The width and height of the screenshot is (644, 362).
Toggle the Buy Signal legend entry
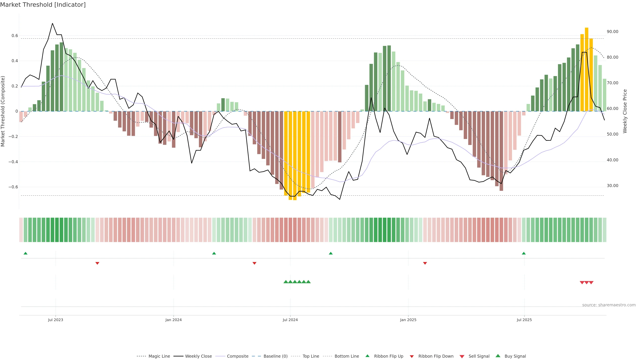point(515,356)
